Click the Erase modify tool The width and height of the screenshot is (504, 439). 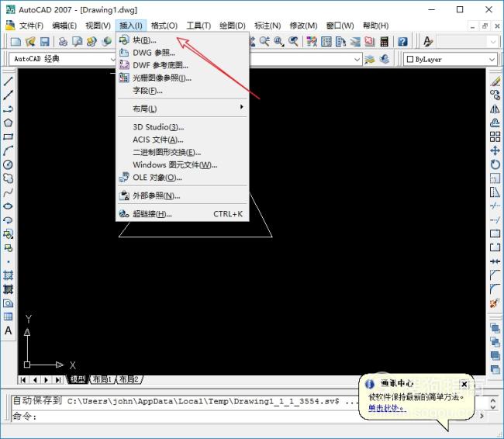point(495,81)
